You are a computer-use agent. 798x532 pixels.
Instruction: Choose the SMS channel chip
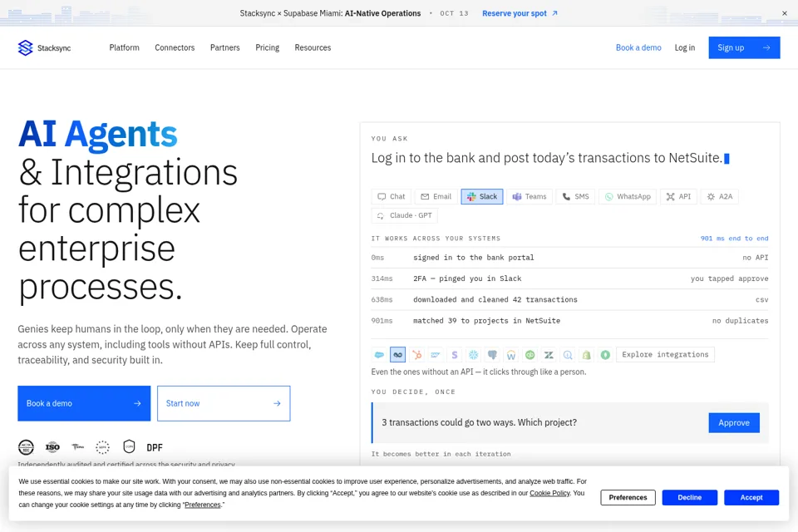tap(575, 196)
